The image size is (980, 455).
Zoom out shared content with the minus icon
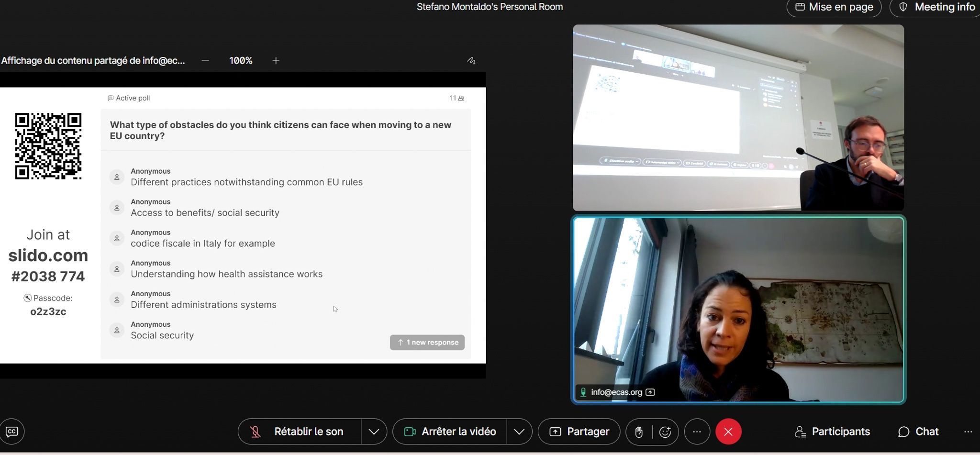coord(205,61)
